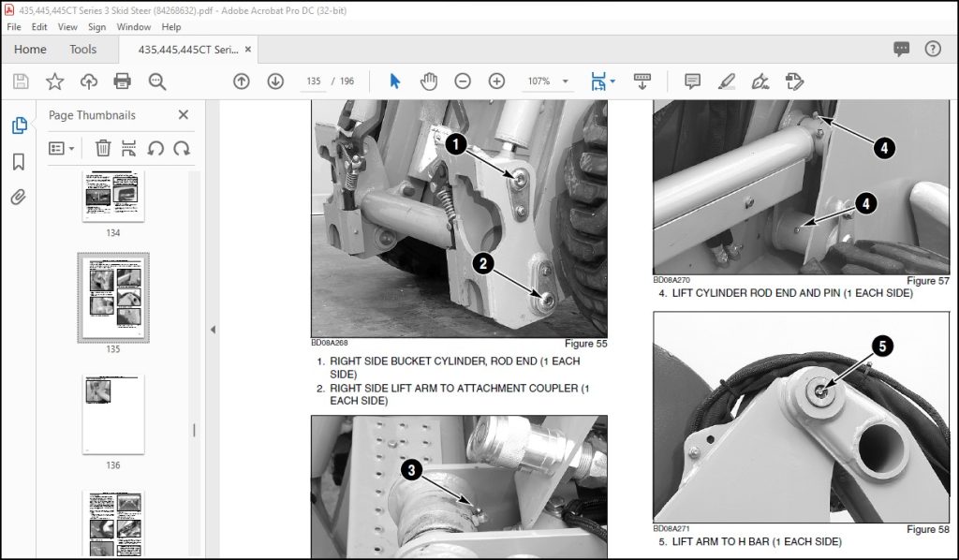The height and width of the screenshot is (560, 959).
Task: Collapse the navigation pane arrow
Action: [x=213, y=330]
